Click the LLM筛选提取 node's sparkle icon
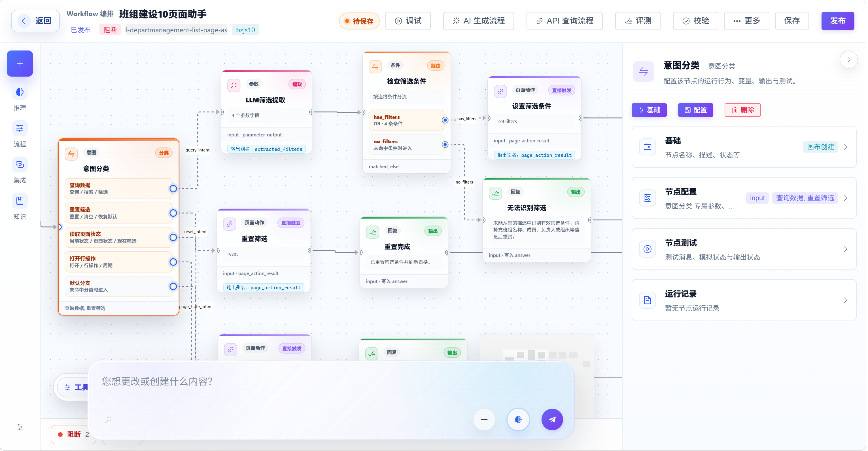 [234, 85]
